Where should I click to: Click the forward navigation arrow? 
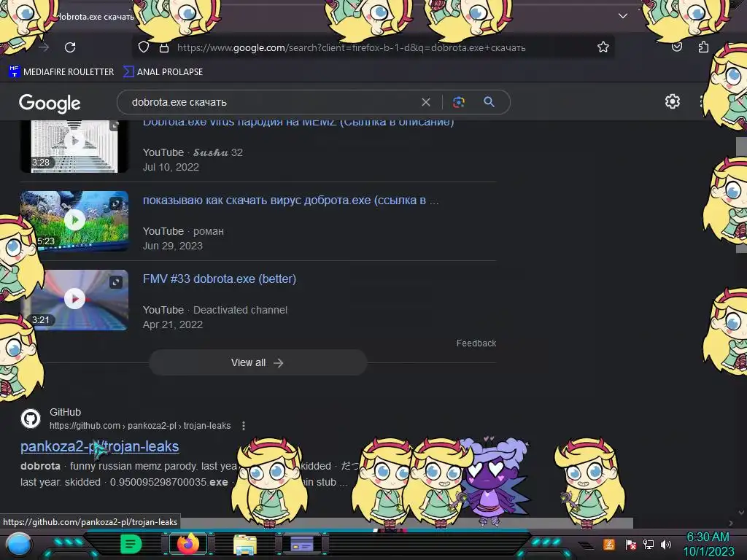(44, 47)
